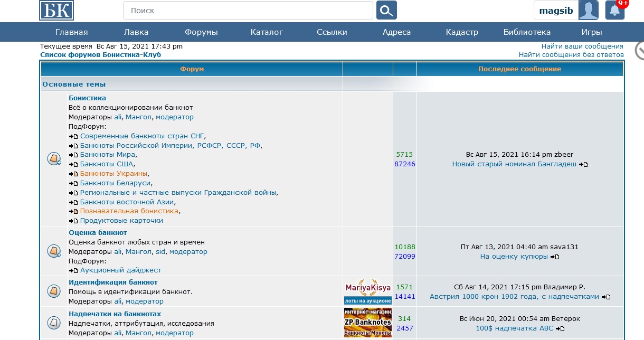
Task: Click the Бонистика forum status icon
Action: (54, 159)
